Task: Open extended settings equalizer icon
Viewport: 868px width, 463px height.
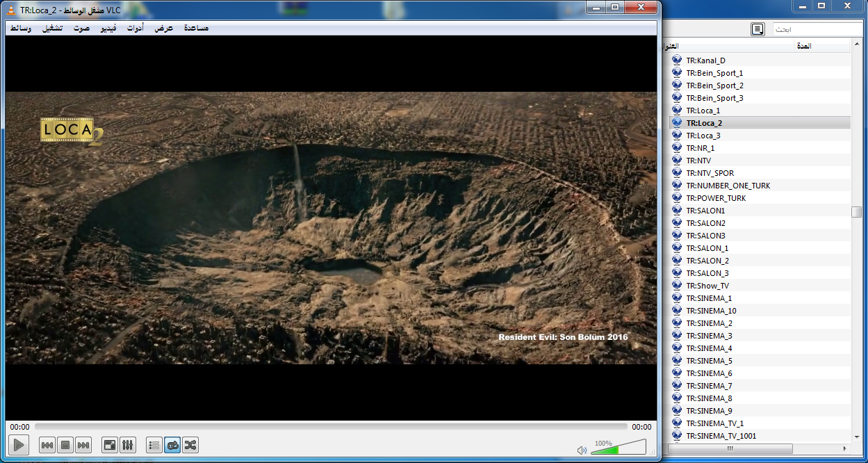Action: click(x=127, y=445)
